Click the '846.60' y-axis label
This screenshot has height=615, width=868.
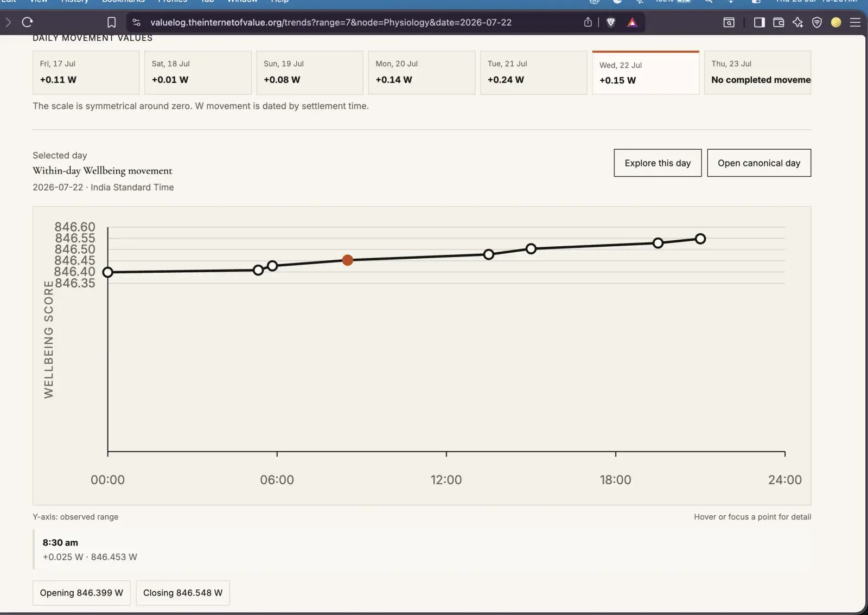point(75,227)
